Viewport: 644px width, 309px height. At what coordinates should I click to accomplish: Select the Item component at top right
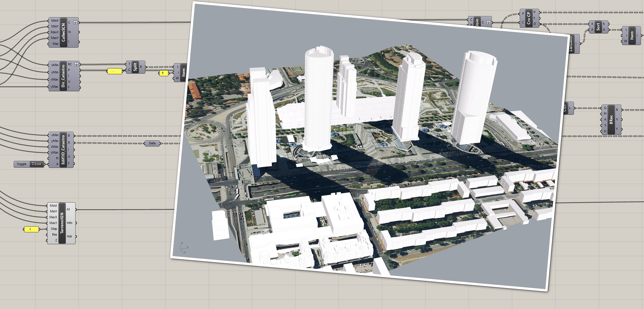click(x=632, y=36)
